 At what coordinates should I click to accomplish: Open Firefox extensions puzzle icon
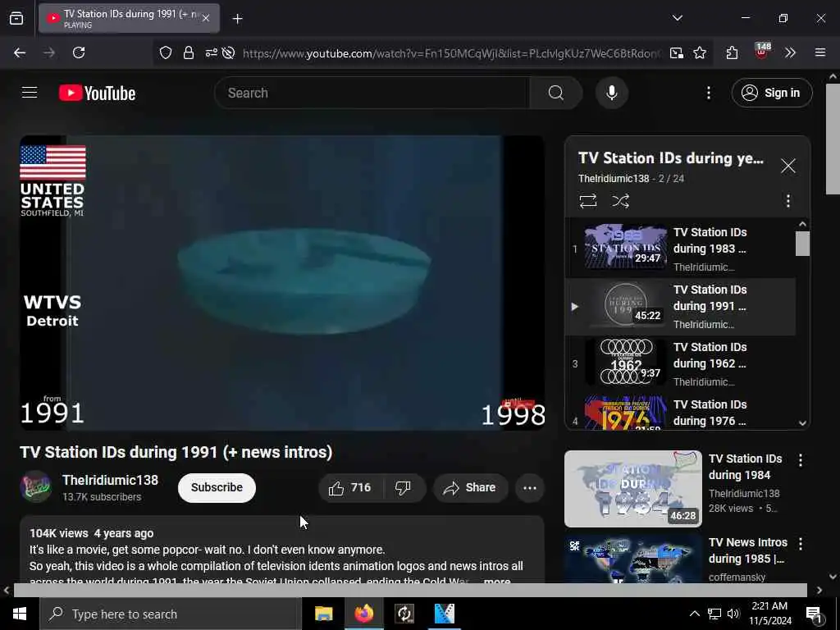click(732, 52)
